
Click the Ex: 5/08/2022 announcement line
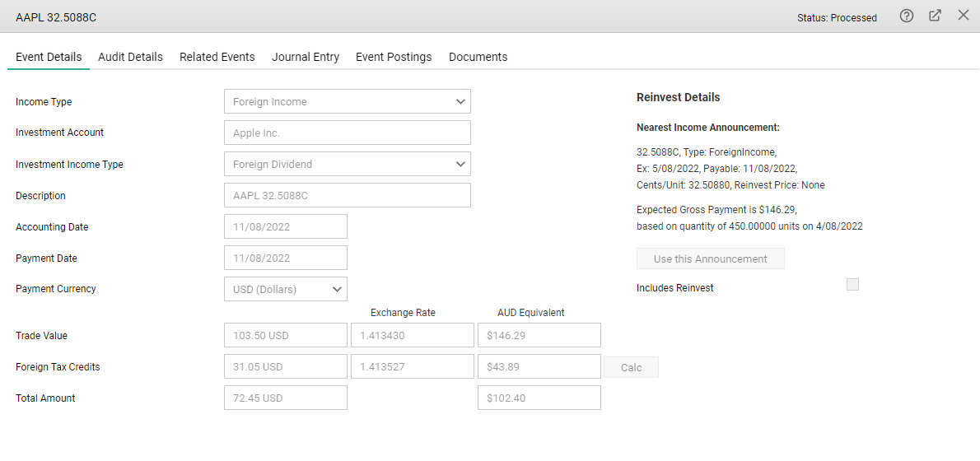[x=716, y=168]
